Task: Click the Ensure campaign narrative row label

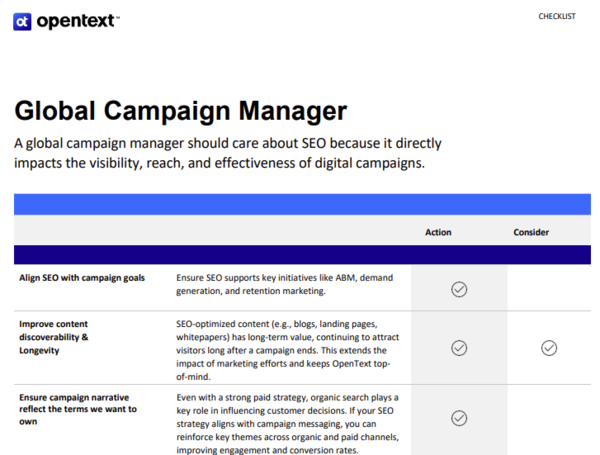Action: coord(78,409)
